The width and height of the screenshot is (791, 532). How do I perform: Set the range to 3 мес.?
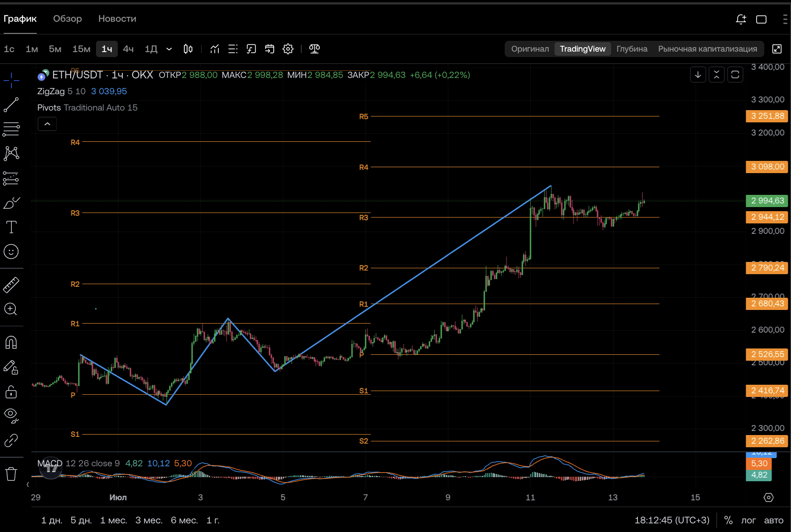point(149,520)
